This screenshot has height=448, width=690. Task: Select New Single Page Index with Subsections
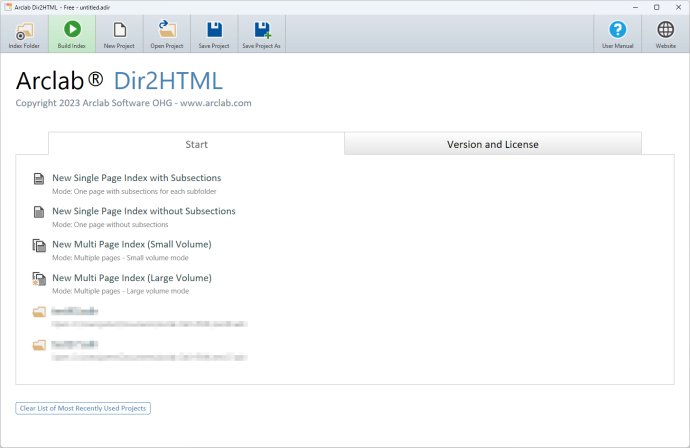tap(136, 178)
